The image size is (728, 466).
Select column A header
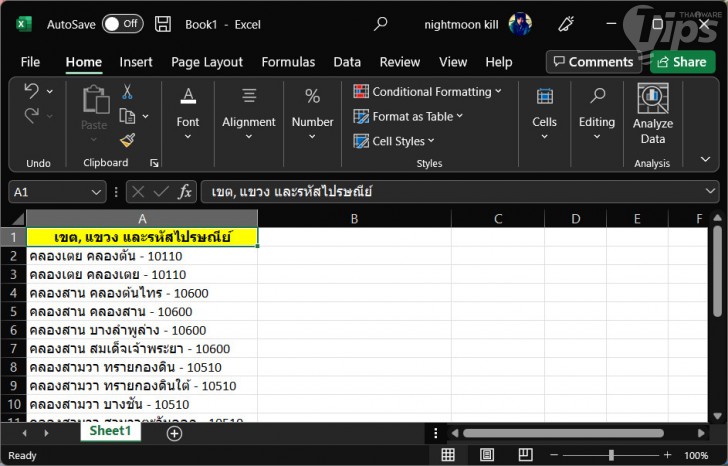[142, 218]
